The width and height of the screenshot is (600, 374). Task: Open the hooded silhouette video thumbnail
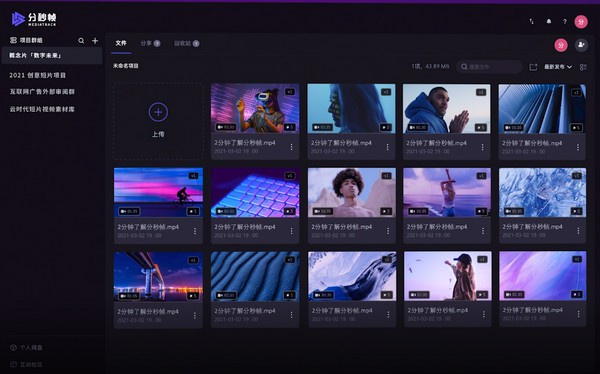coord(351,109)
